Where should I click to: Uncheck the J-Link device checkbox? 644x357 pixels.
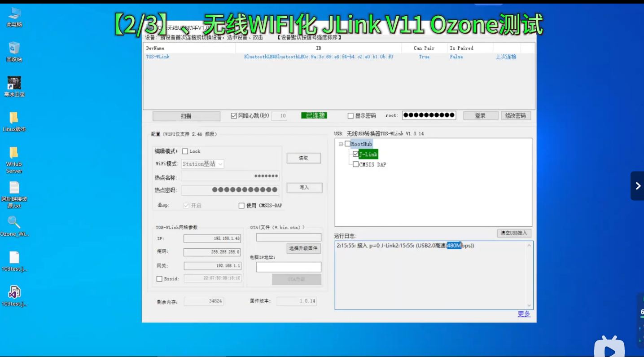click(356, 154)
